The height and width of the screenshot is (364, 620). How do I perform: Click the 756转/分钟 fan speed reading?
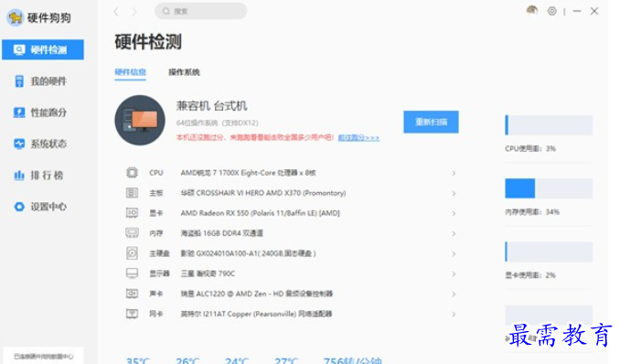pyautogui.click(x=353, y=360)
